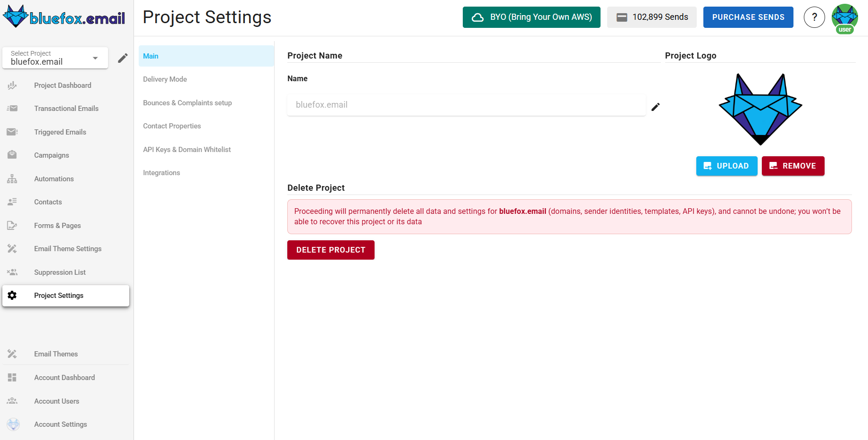868x440 pixels.
Task: Open Email Theme Settings
Action: click(x=67, y=248)
